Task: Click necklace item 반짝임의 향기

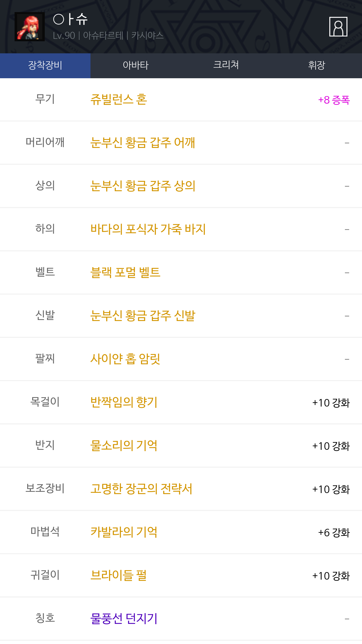Action: tap(124, 402)
